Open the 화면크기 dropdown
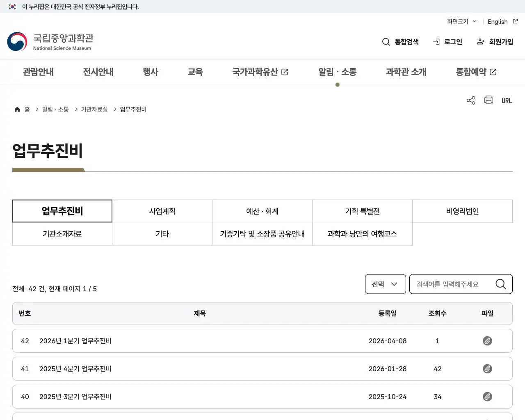The height and width of the screenshot is (420, 525). coord(461,21)
